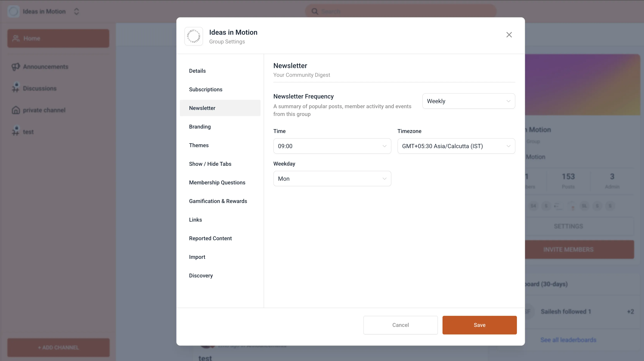Click the Home sidebar icon
Screen dimensions: 644x361
click(x=16, y=38)
